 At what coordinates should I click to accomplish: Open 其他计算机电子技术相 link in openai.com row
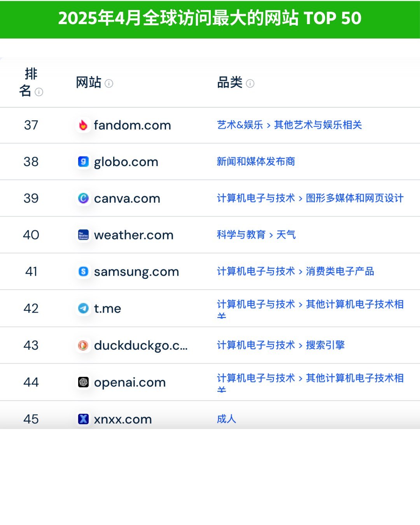355,378
